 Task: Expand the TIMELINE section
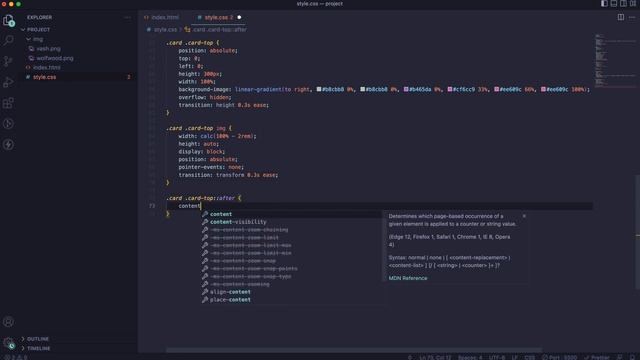(38, 349)
